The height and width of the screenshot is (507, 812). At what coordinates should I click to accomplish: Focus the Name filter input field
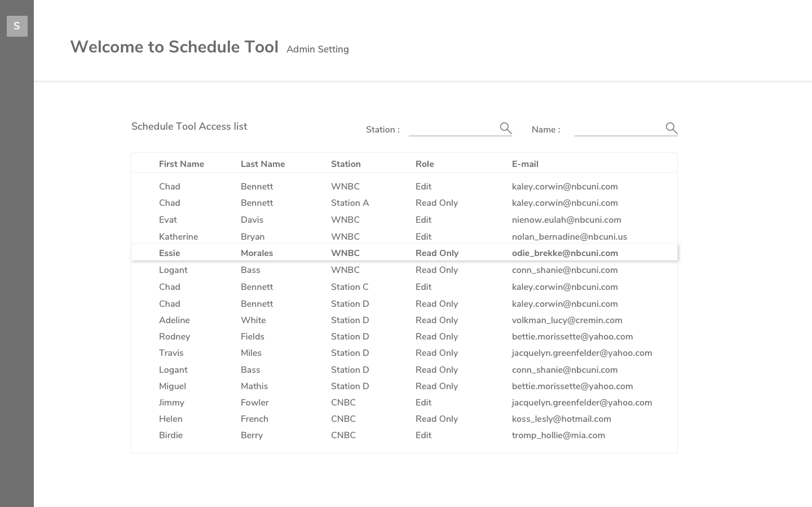point(619,129)
